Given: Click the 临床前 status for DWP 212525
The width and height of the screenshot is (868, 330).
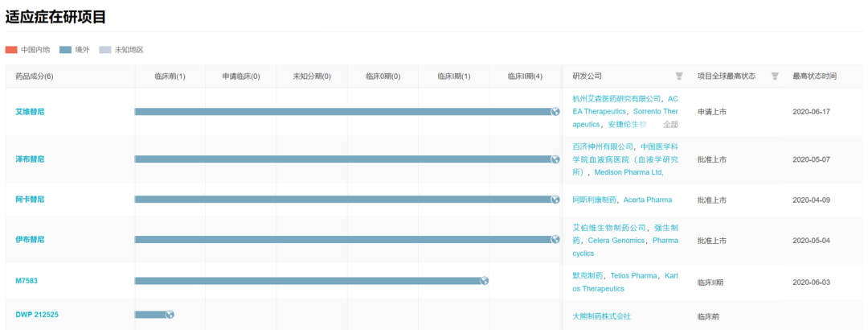Looking at the screenshot, I should click(709, 316).
